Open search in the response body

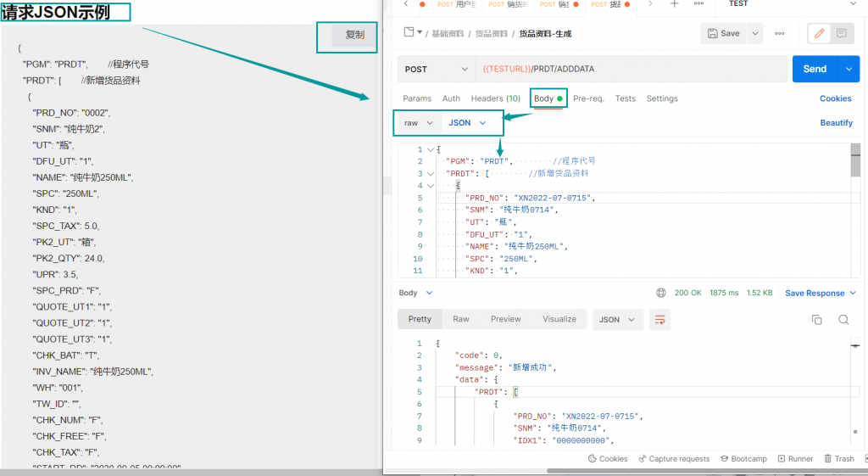point(843,320)
